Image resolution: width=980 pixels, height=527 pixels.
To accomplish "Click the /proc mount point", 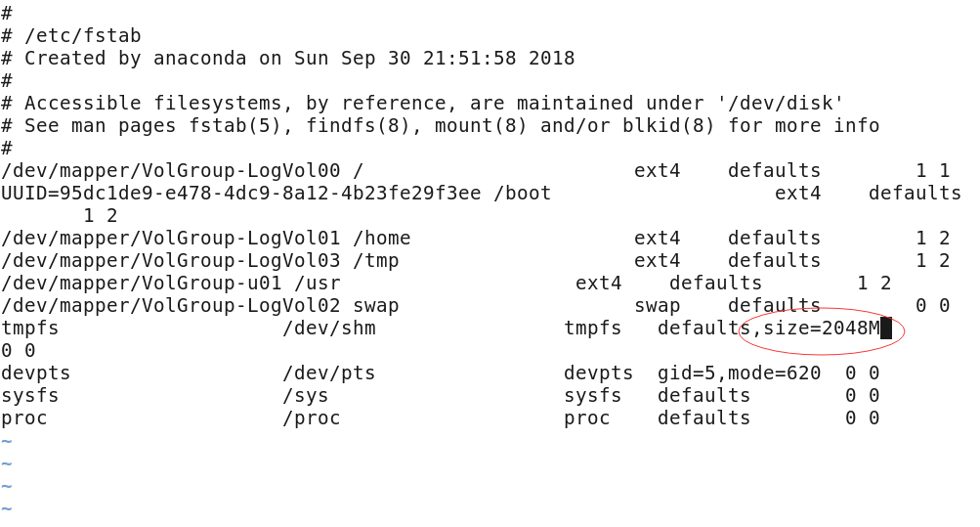I will 312,418.
